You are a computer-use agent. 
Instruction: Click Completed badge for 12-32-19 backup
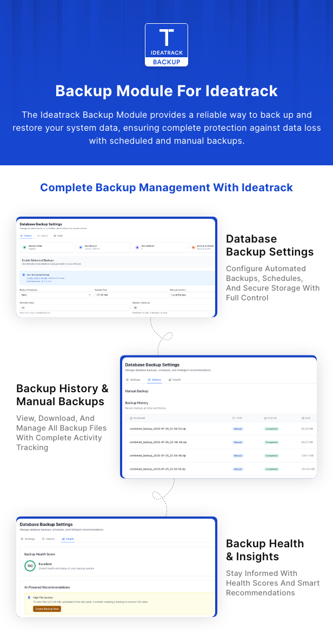click(x=271, y=468)
